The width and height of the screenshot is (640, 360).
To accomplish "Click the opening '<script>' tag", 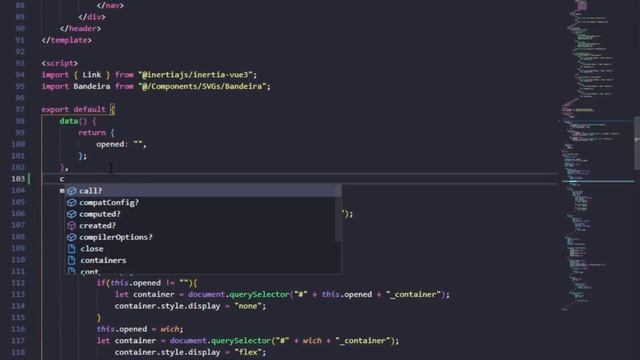I will coord(60,63).
